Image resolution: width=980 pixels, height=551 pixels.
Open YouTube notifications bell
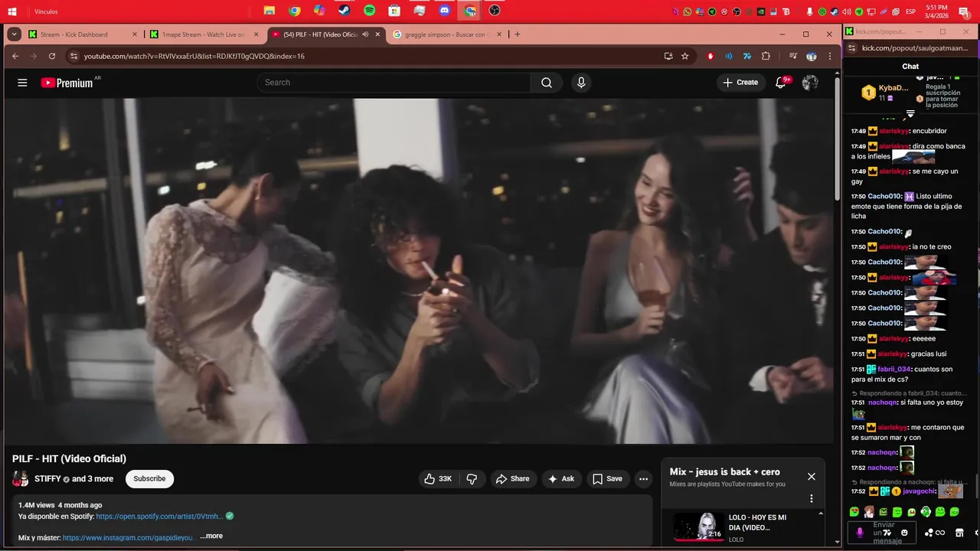click(781, 83)
